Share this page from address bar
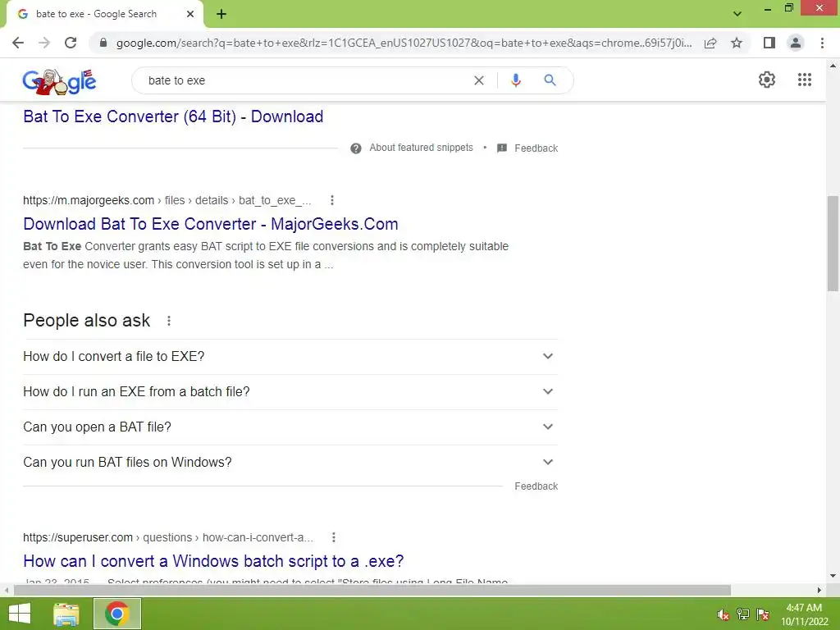The width and height of the screenshot is (840, 630). point(710,43)
